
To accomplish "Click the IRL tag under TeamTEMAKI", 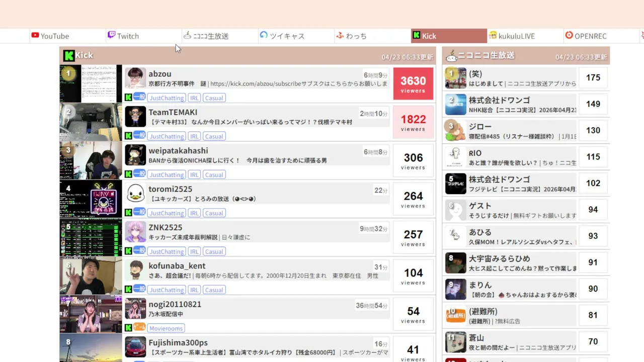I will (x=194, y=136).
